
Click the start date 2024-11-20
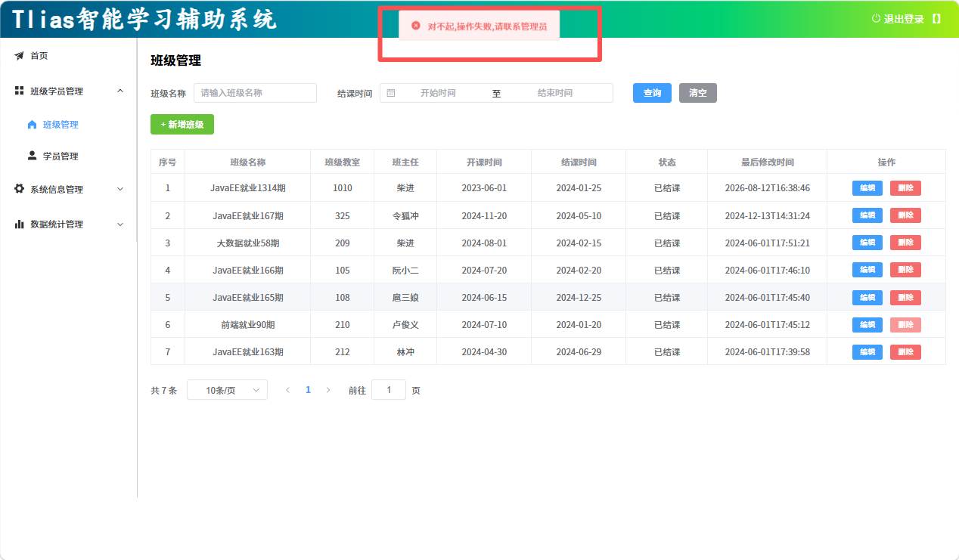pos(484,216)
